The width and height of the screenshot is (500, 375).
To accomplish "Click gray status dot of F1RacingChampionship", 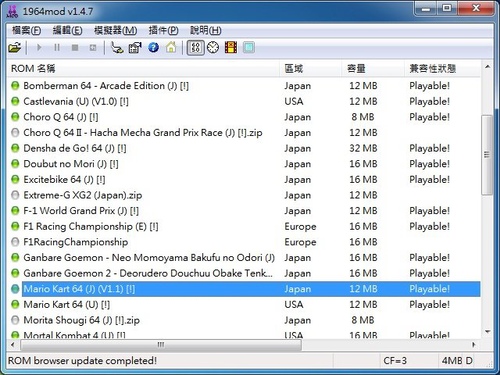I will tap(15, 242).
